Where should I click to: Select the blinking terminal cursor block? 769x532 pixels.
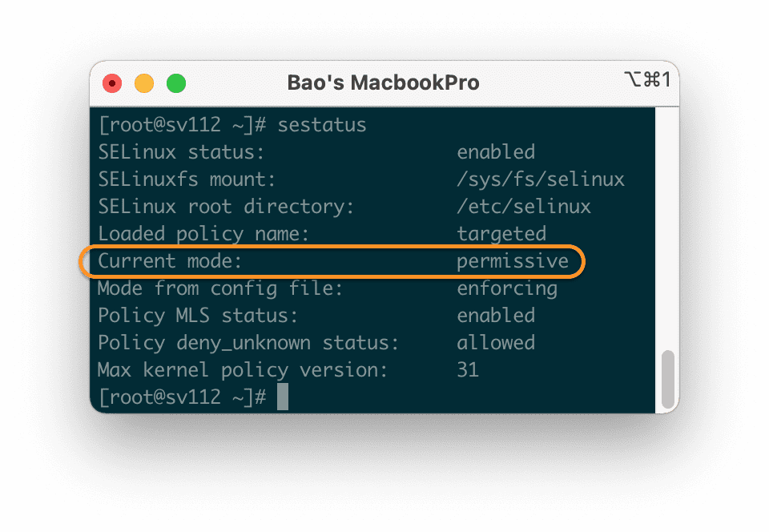click(x=282, y=397)
